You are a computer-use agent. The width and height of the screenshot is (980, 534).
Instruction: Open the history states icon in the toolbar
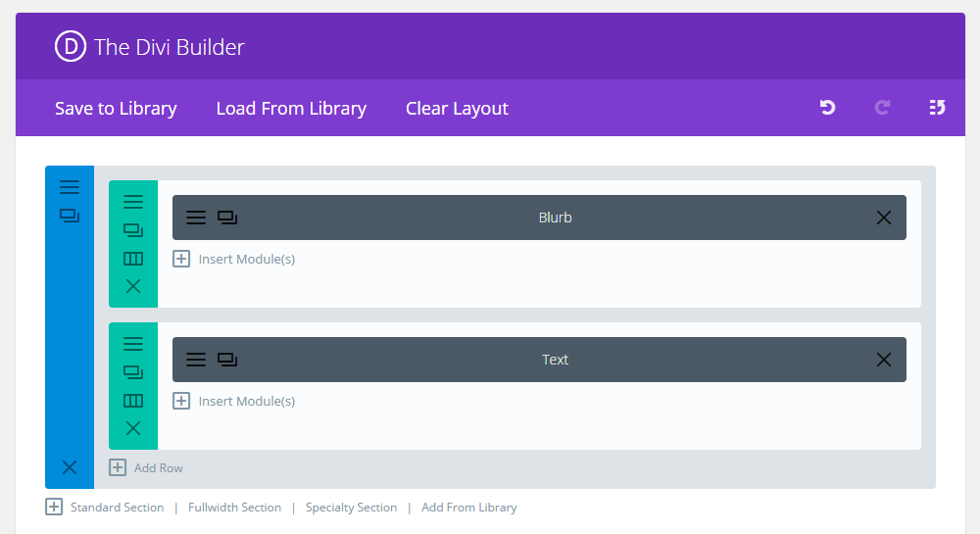coord(937,108)
